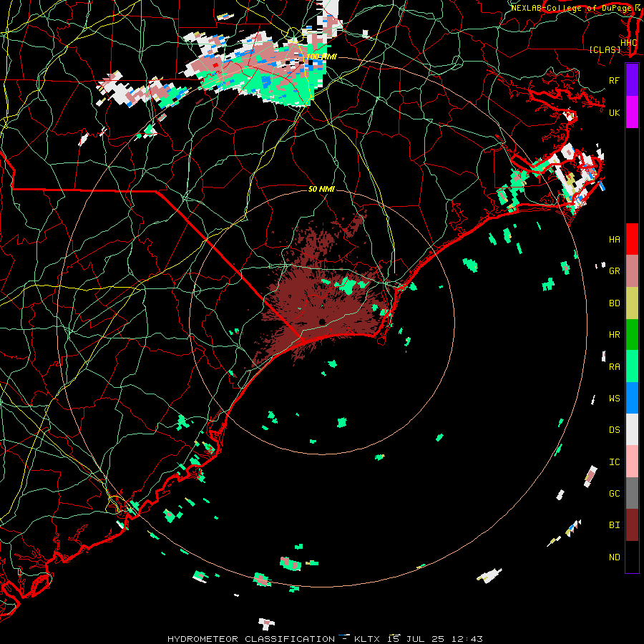The image size is (644, 644).
Task: Click the 'HA' legend label
Action: pos(614,240)
